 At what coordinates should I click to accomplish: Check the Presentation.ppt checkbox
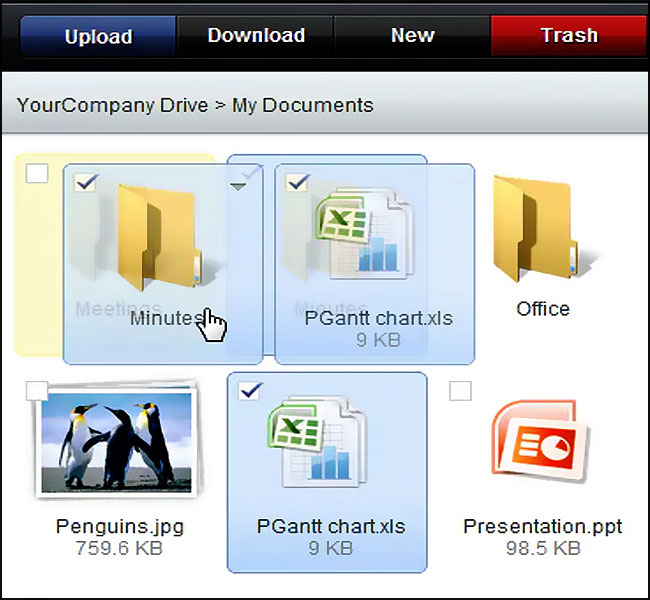460,391
